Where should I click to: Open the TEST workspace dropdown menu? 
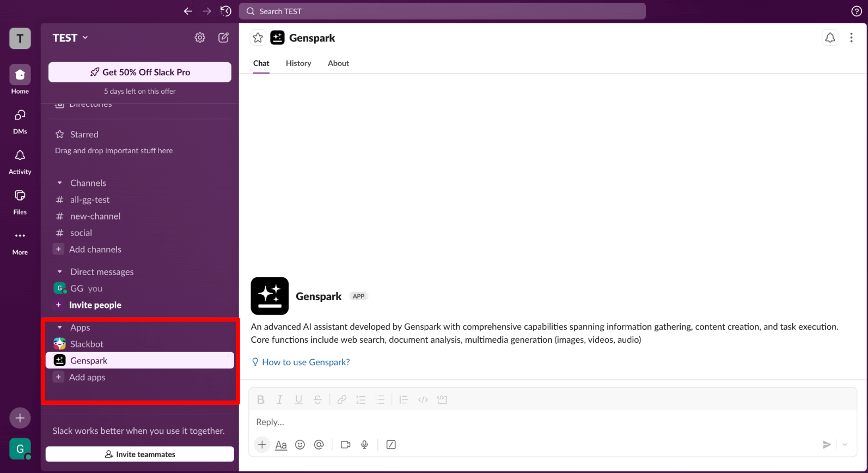tap(70, 38)
